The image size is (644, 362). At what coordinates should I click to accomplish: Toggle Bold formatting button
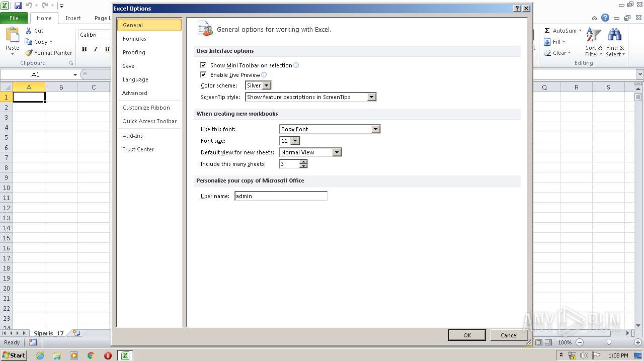click(x=84, y=49)
